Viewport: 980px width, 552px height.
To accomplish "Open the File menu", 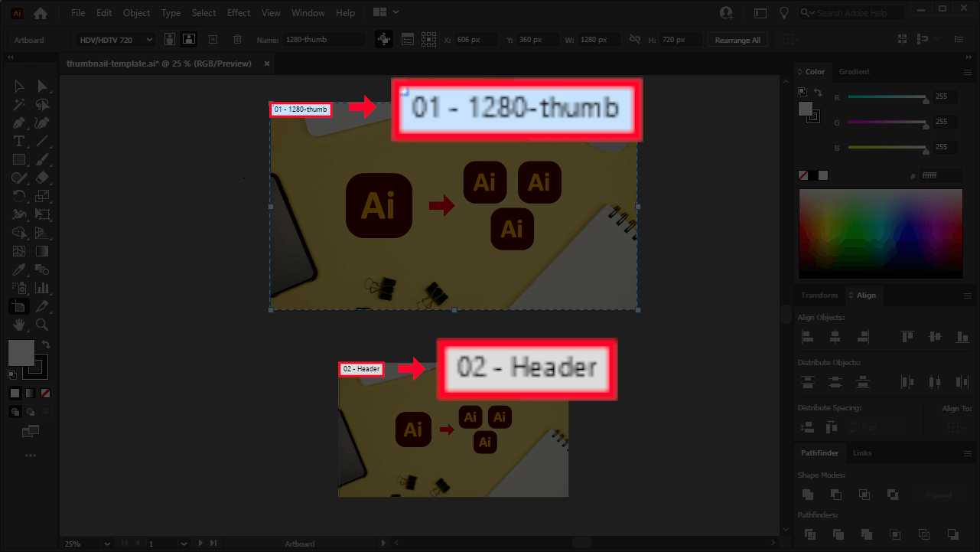I will click(x=78, y=13).
